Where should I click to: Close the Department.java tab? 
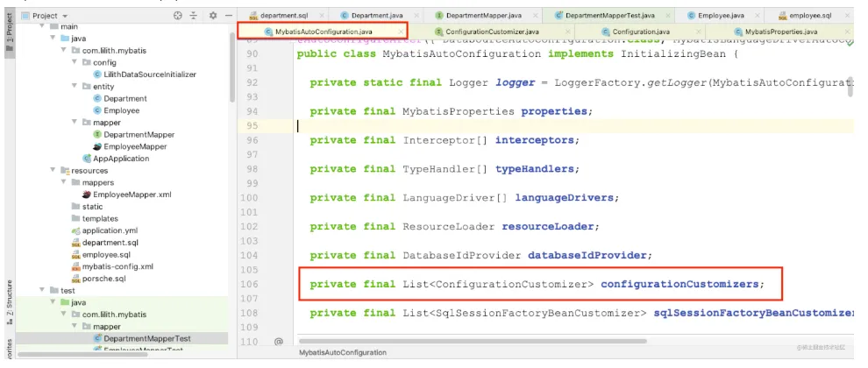pos(416,16)
